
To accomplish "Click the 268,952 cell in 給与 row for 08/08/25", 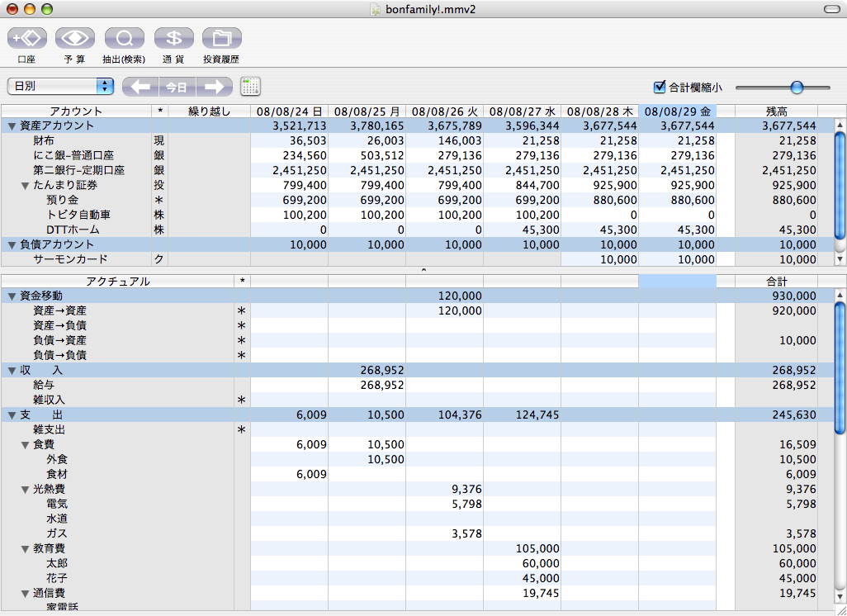I will coord(367,386).
